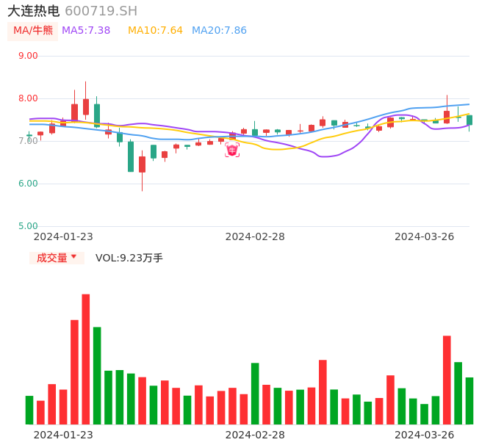This screenshot has width=504, height=445.
Task: Click the 2024-03-26 date label under the volume chart
Action: click(425, 434)
